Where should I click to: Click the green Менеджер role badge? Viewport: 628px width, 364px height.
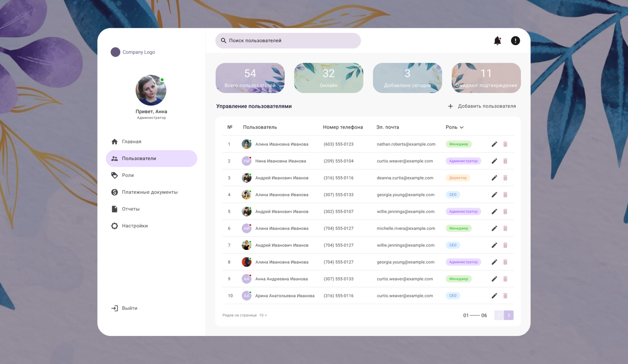click(458, 144)
